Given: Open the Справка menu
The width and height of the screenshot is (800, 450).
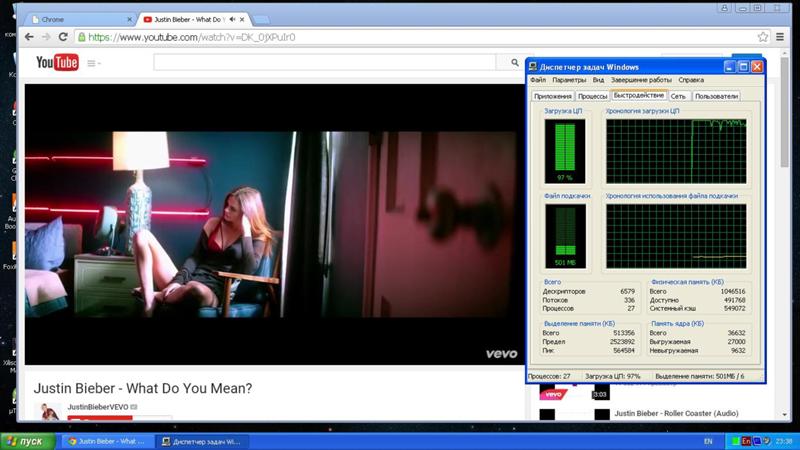Looking at the screenshot, I should click(x=691, y=80).
